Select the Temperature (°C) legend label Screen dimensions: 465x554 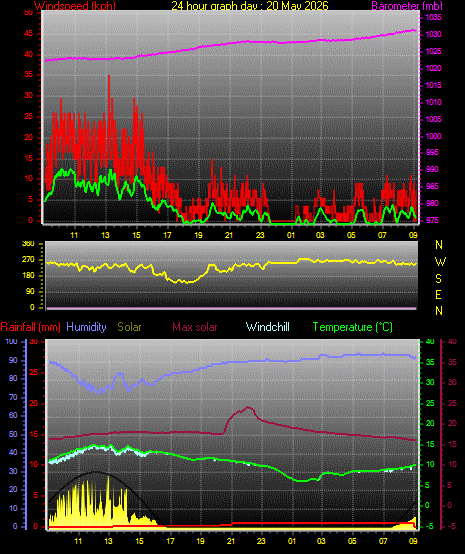click(x=353, y=327)
